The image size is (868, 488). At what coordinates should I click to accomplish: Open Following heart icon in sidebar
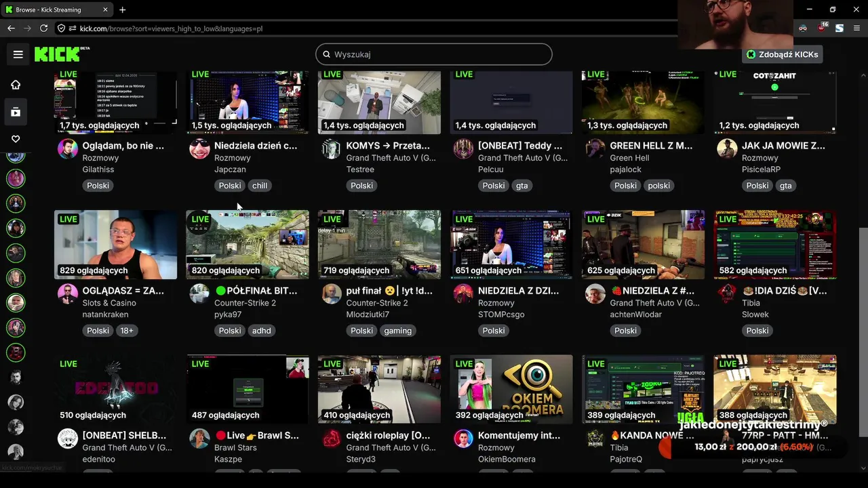(16, 139)
